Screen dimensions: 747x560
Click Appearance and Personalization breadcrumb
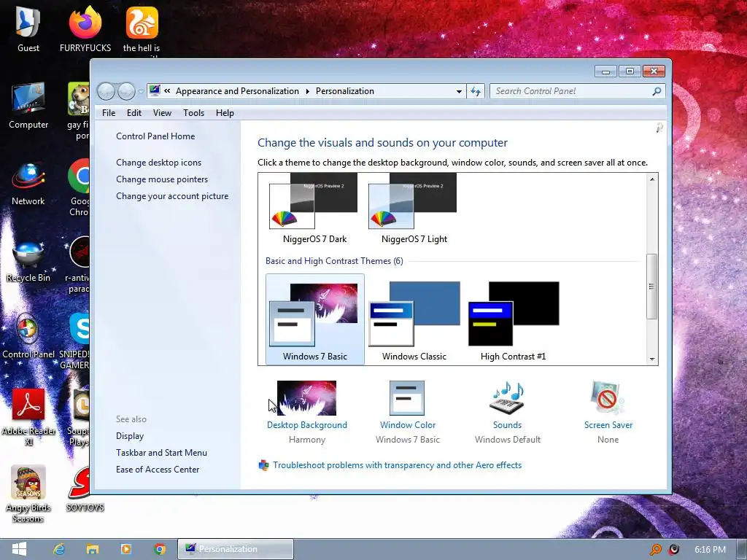[x=237, y=91]
